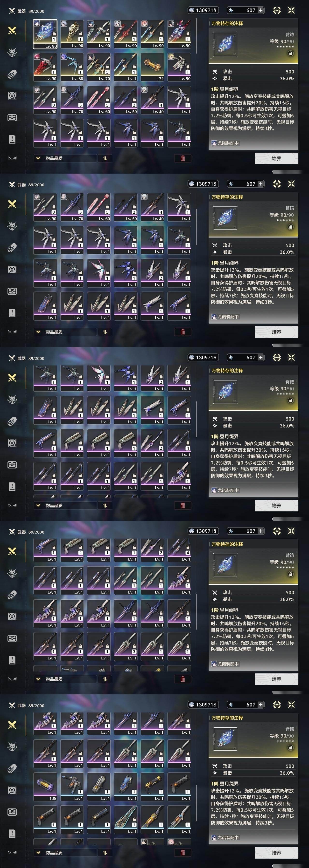Close the inventory with top screen's X icon
The width and height of the screenshot is (309, 868).
tap(291, 10)
